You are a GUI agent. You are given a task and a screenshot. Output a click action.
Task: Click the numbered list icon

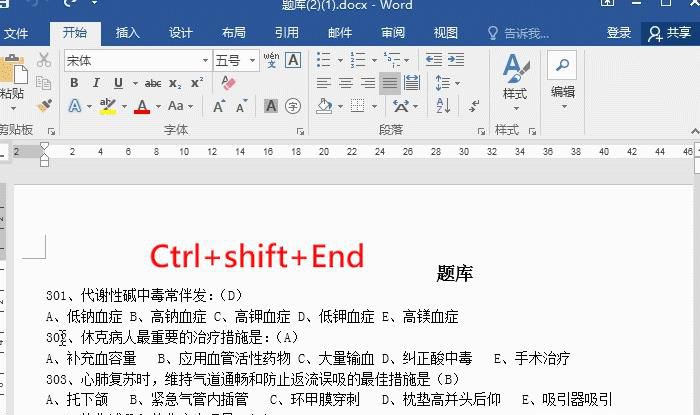(x=358, y=59)
